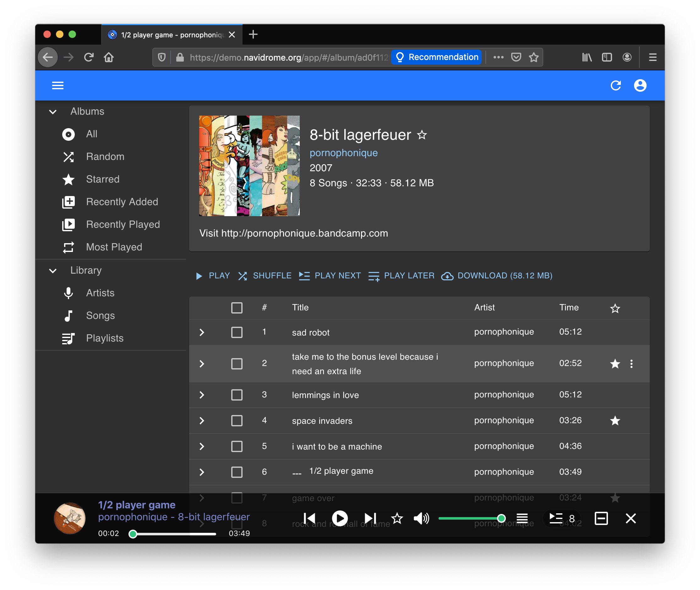700x590 pixels.
Task: Expand details for bonus level song row
Action: pos(202,363)
